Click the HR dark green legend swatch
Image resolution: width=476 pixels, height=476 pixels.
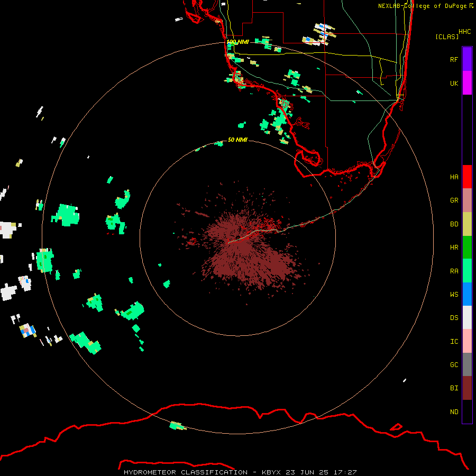click(467, 248)
